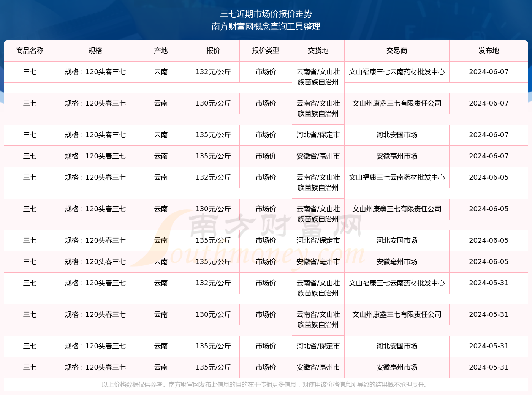Click the 交货地 column header
Viewport: 532px width, 395px height.
pyautogui.click(x=318, y=51)
